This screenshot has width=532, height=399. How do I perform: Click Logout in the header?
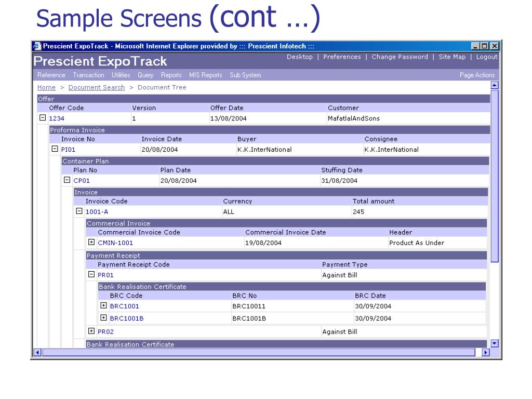tap(486, 57)
